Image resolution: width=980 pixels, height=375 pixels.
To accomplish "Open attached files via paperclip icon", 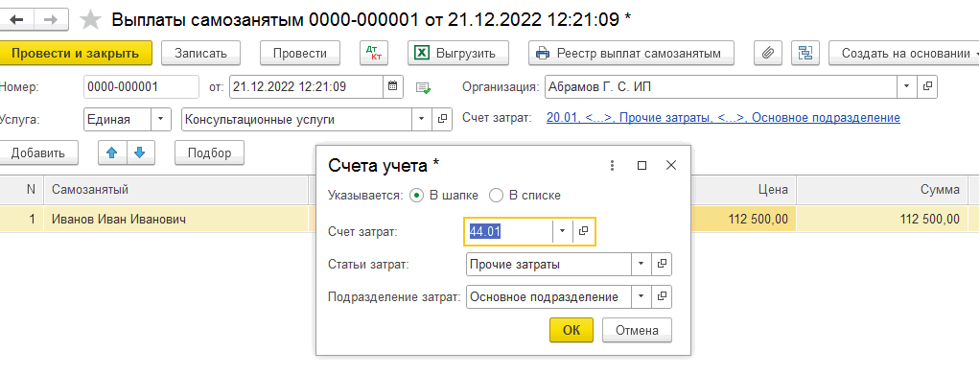I will (768, 53).
